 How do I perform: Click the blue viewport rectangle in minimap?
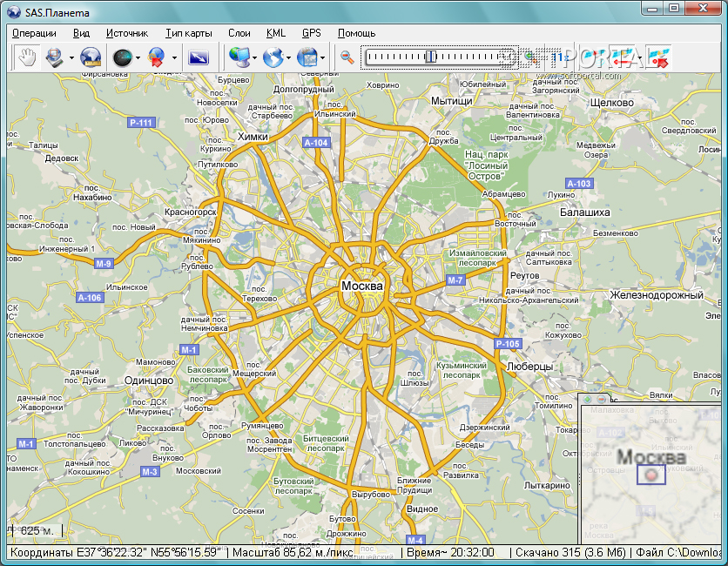650,475
